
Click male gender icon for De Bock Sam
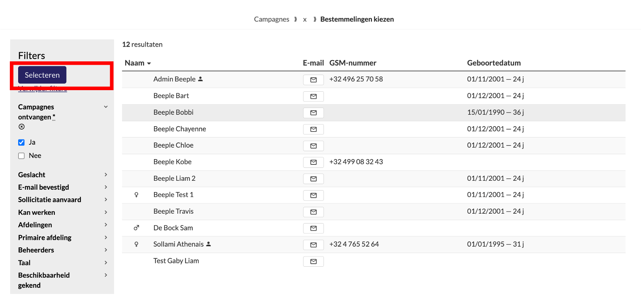point(136,228)
